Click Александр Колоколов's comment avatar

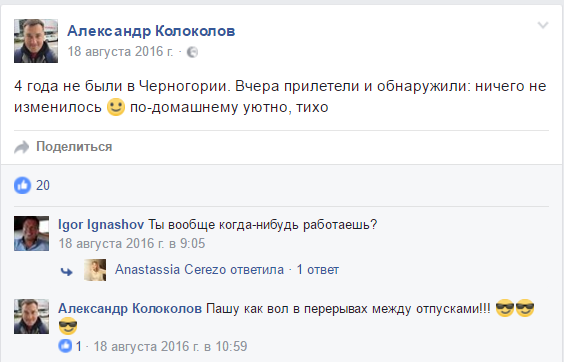(x=31, y=316)
